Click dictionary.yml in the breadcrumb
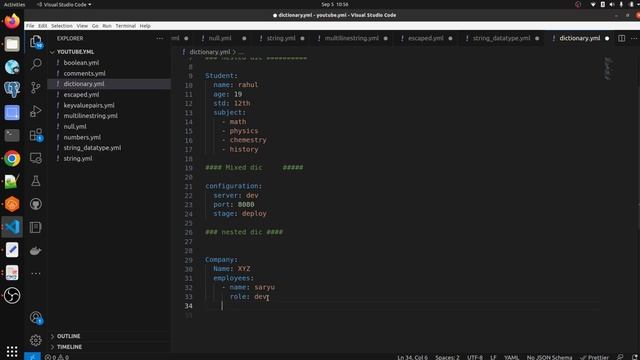The width and height of the screenshot is (640, 360). 210,52
